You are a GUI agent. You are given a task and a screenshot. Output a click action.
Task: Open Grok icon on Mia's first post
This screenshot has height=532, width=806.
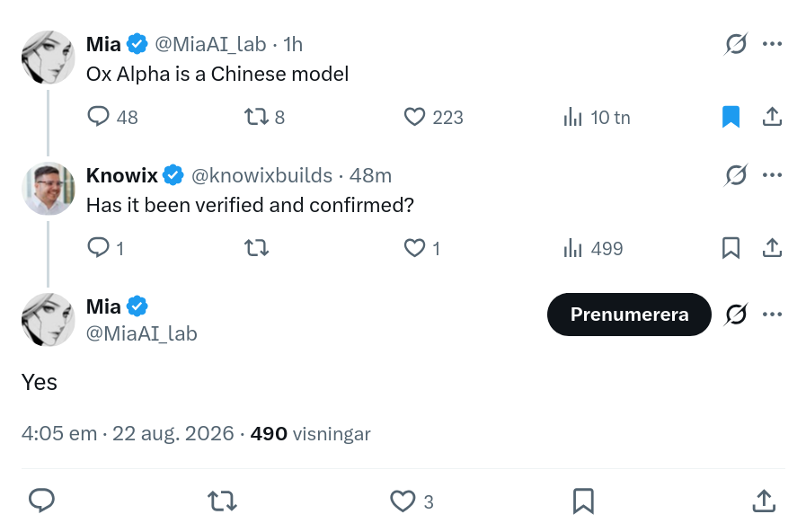736,44
